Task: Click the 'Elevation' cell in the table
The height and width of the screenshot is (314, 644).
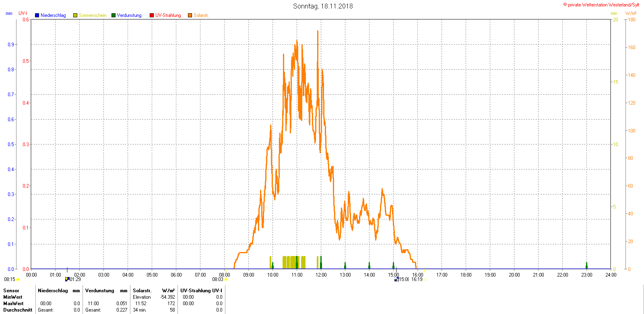Action: tap(142, 297)
